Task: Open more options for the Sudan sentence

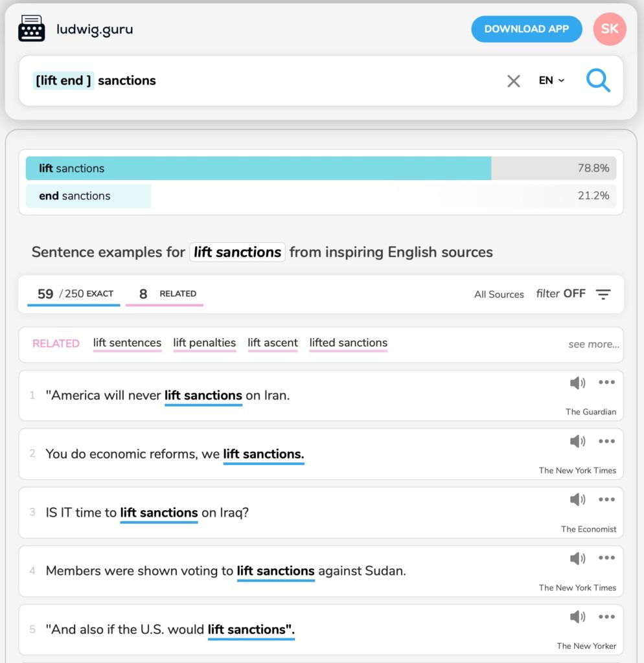Action: click(606, 558)
